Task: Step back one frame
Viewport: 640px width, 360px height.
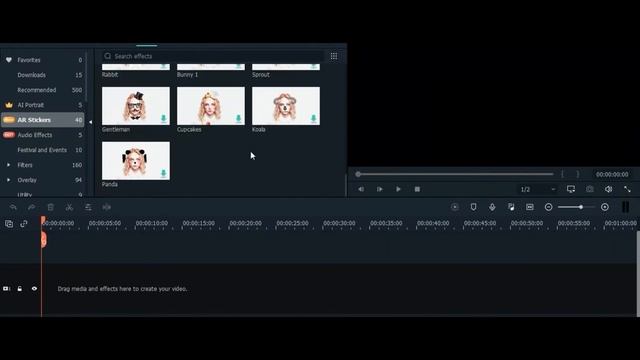Action: click(x=361, y=189)
